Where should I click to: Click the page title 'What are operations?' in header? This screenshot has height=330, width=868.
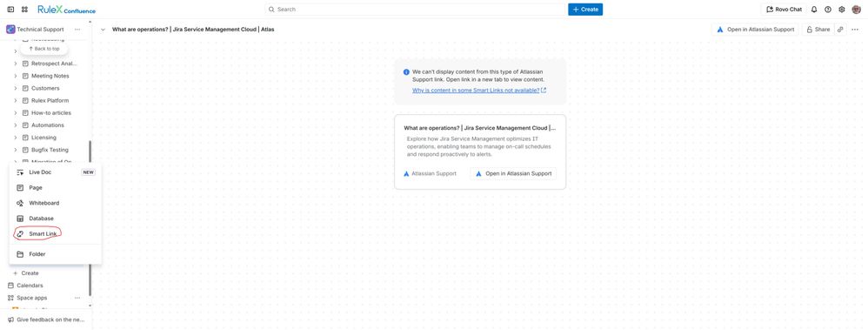coord(193,30)
